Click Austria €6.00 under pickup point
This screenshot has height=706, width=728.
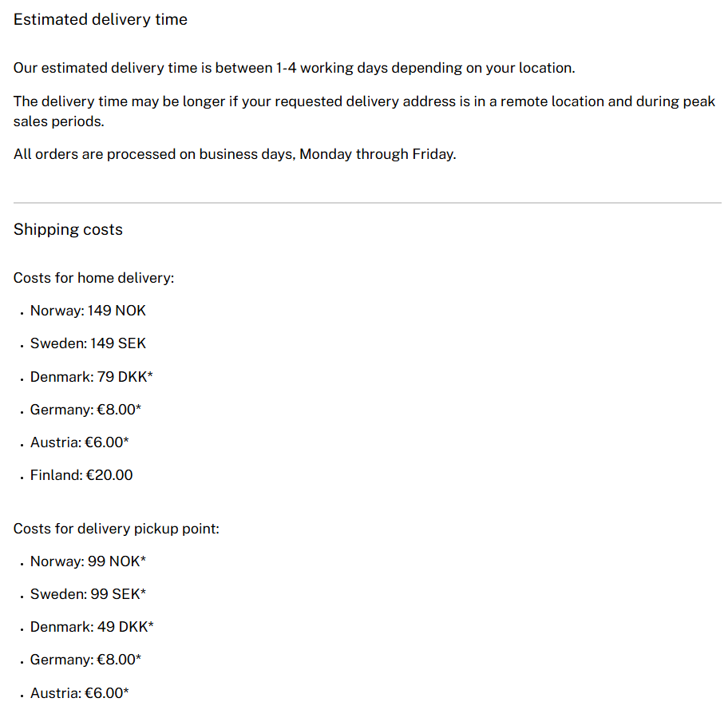79,692
